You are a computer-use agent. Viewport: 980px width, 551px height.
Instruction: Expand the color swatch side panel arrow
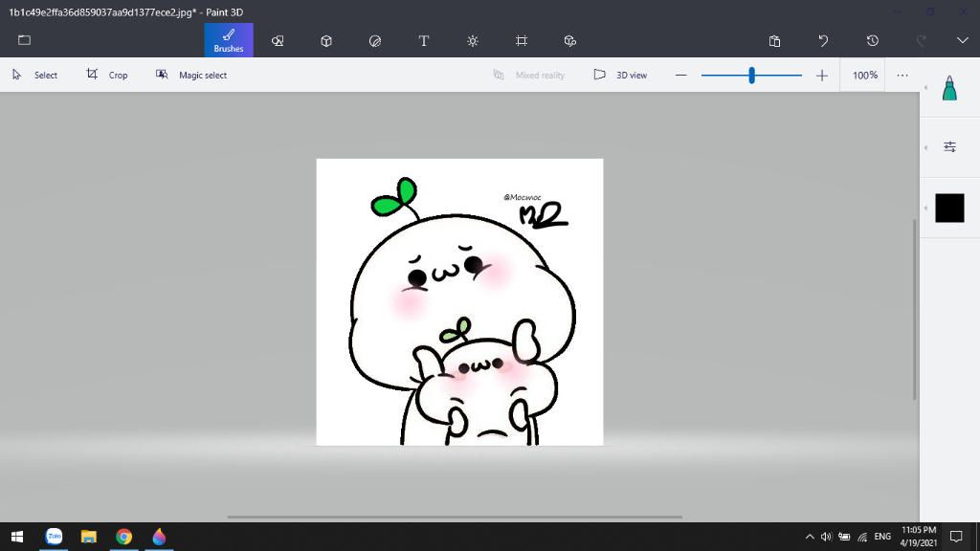pyautogui.click(x=925, y=208)
